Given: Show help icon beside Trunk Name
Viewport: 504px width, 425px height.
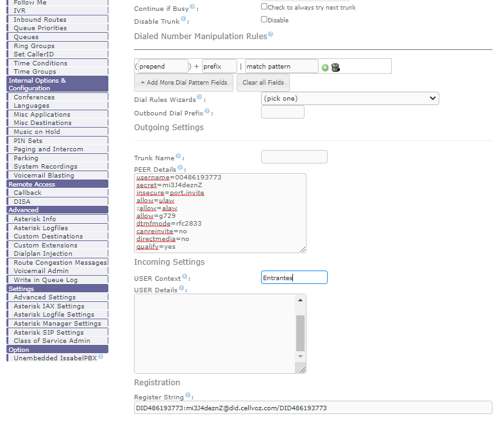Looking at the screenshot, I should pos(178,156).
